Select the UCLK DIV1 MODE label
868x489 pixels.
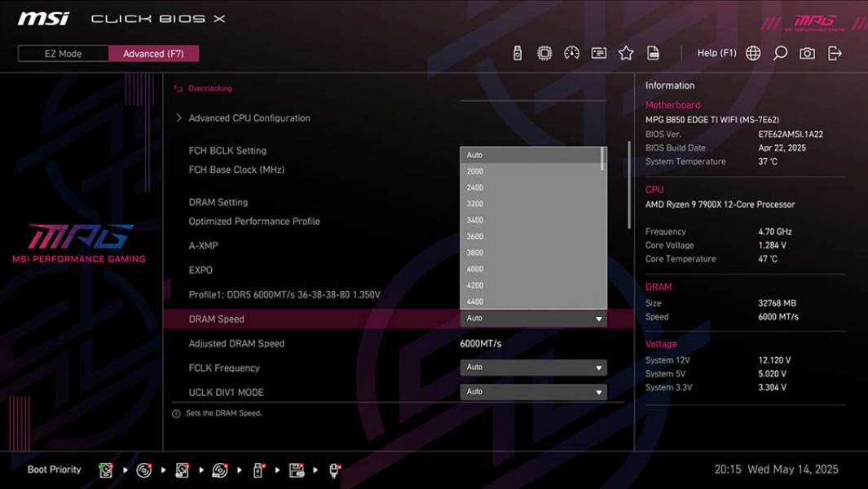(x=226, y=392)
